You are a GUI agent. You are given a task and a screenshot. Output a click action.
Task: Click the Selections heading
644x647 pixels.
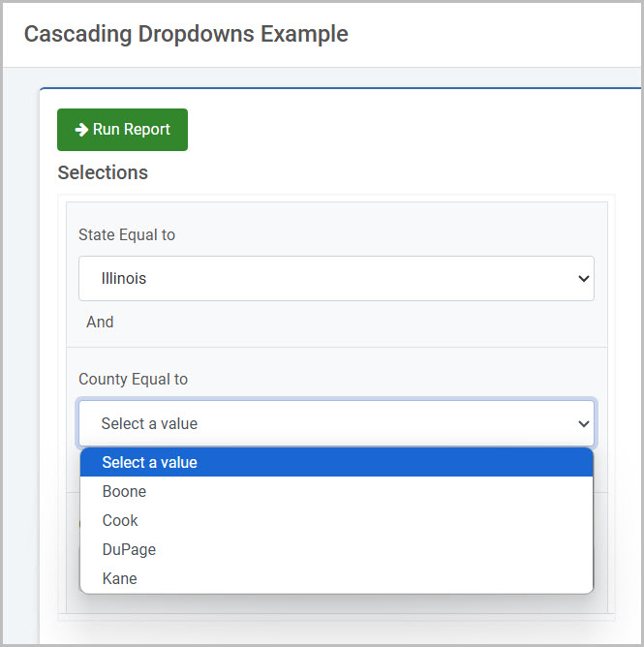click(x=103, y=172)
